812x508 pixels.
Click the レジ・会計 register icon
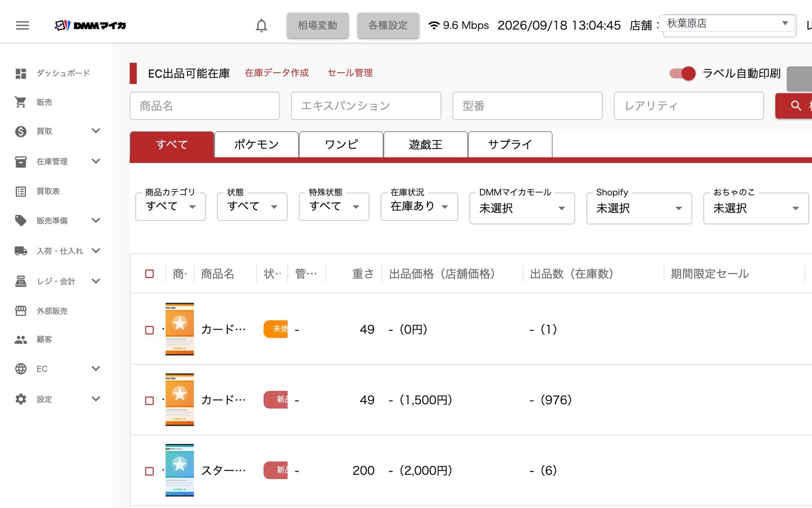click(x=21, y=281)
